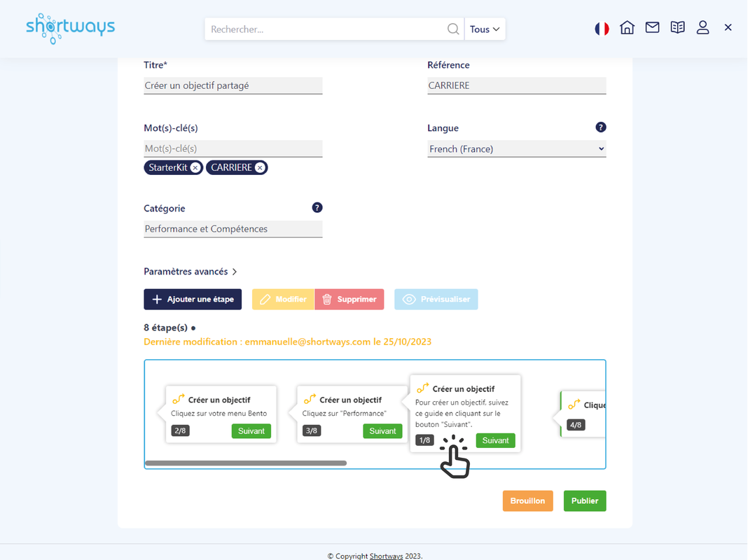The width and height of the screenshot is (748, 560).
Task: Remove the CARRIERE keyword tag
Action: [x=260, y=168]
